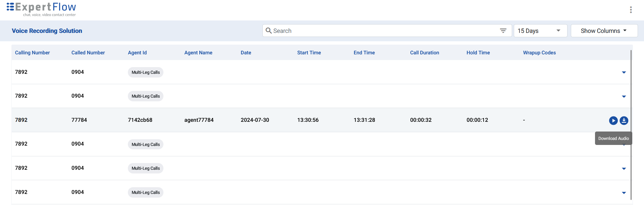Click the ExpertFlow logo

coord(42,9)
